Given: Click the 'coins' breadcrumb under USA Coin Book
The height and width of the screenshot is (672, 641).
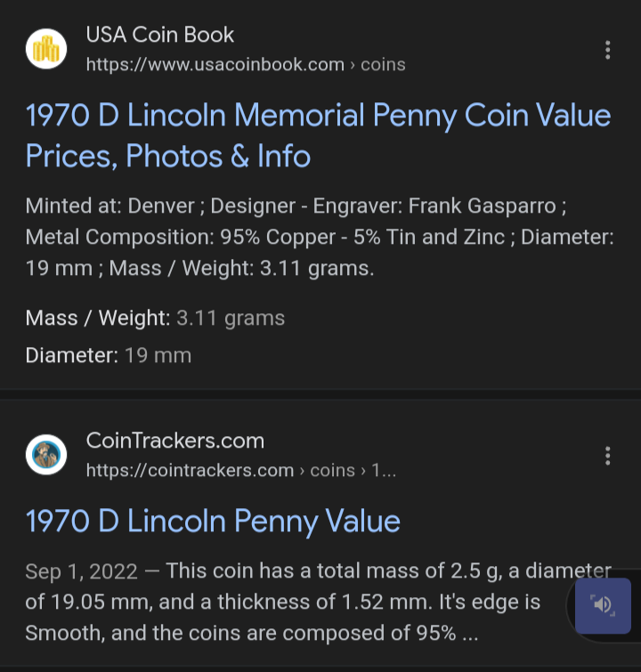Looking at the screenshot, I should 383,65.
